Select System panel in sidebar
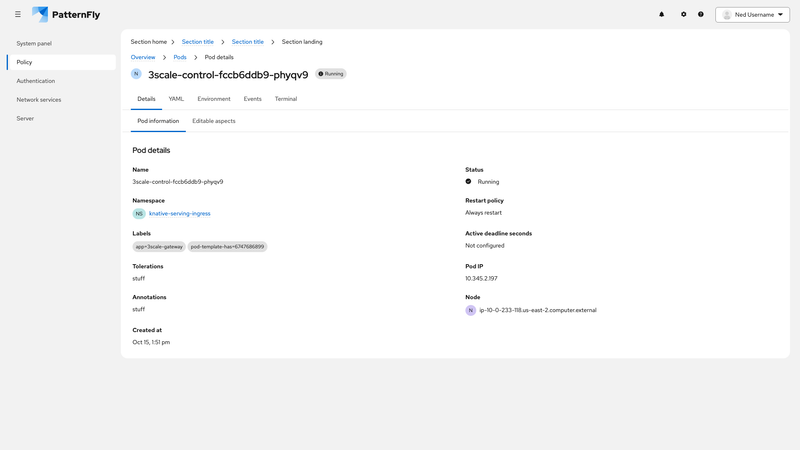This screenshot has height=450, width=800. (x=34, y=43)
